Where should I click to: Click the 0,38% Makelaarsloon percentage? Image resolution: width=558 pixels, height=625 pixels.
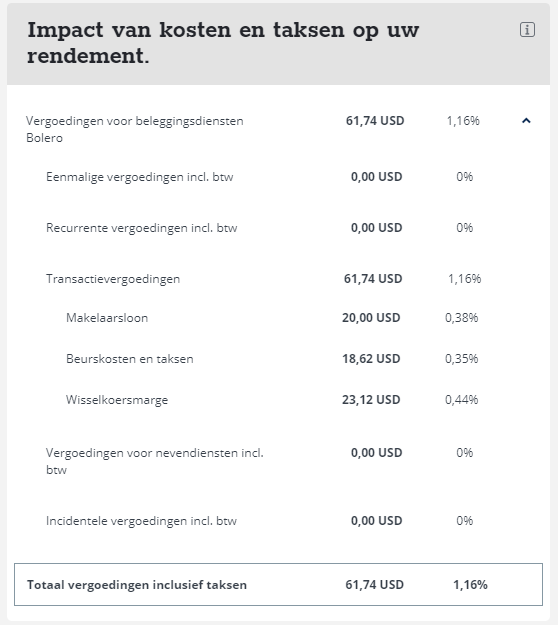[x=462, y=318]
